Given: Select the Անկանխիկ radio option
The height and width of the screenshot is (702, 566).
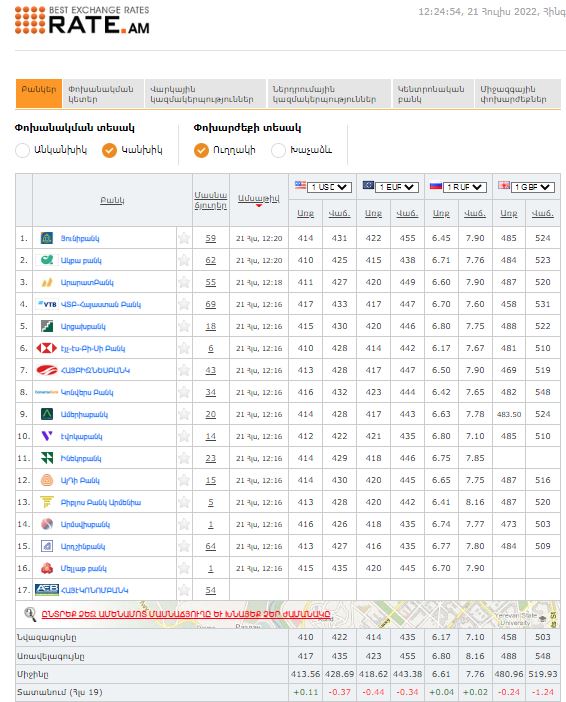Looking at the screenshot, I should (22, 150).
